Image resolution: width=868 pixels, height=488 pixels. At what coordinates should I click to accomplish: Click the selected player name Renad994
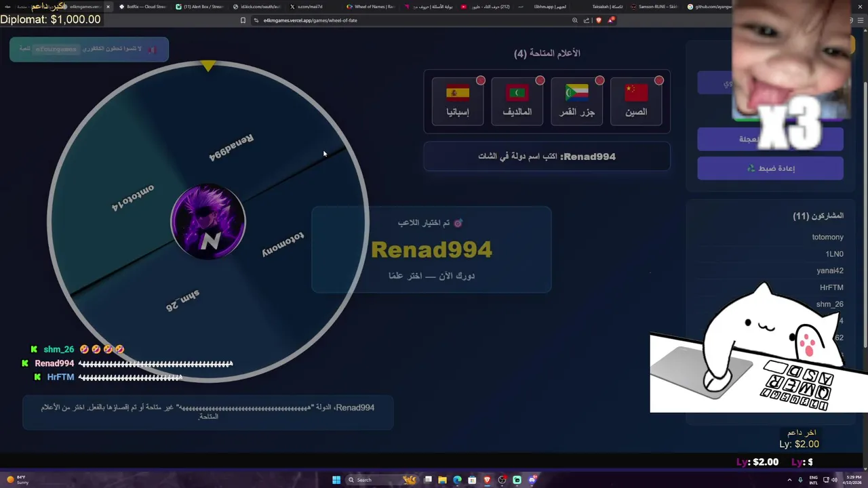431,249
